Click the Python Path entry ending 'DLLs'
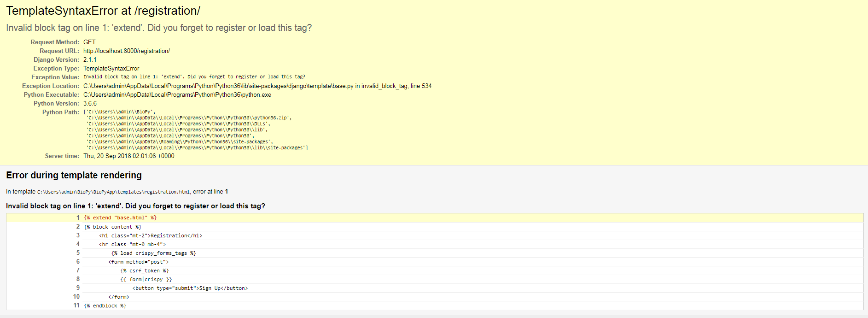The width and height of the screenshot is (868, 318). [x=178, y=124]
